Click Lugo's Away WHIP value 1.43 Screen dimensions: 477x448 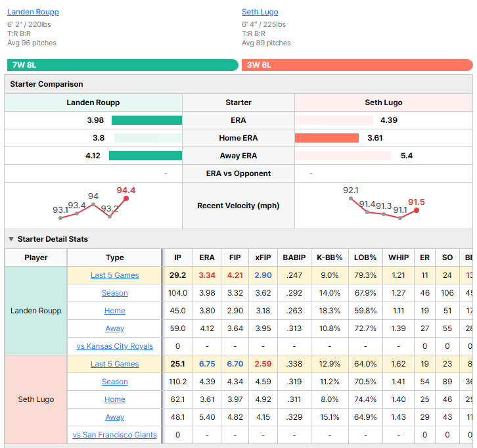[x=399, y=417]
